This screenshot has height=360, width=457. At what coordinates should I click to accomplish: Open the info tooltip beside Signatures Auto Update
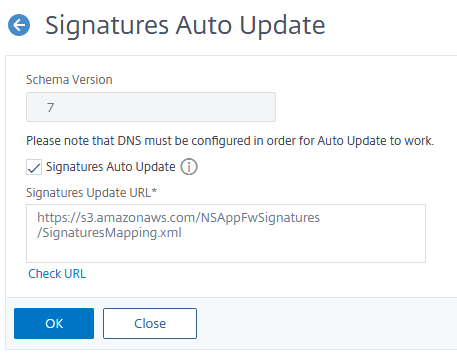coord(189,167)
